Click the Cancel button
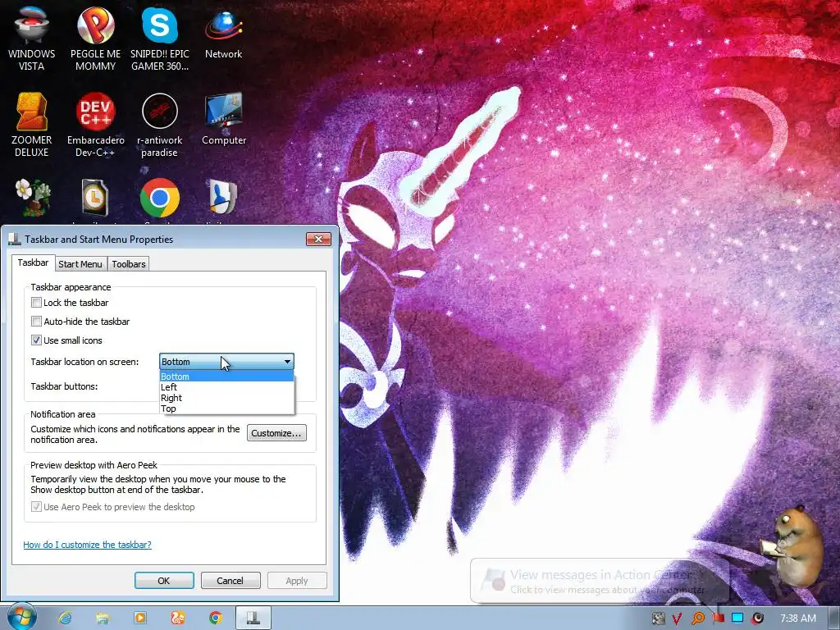 230,581
